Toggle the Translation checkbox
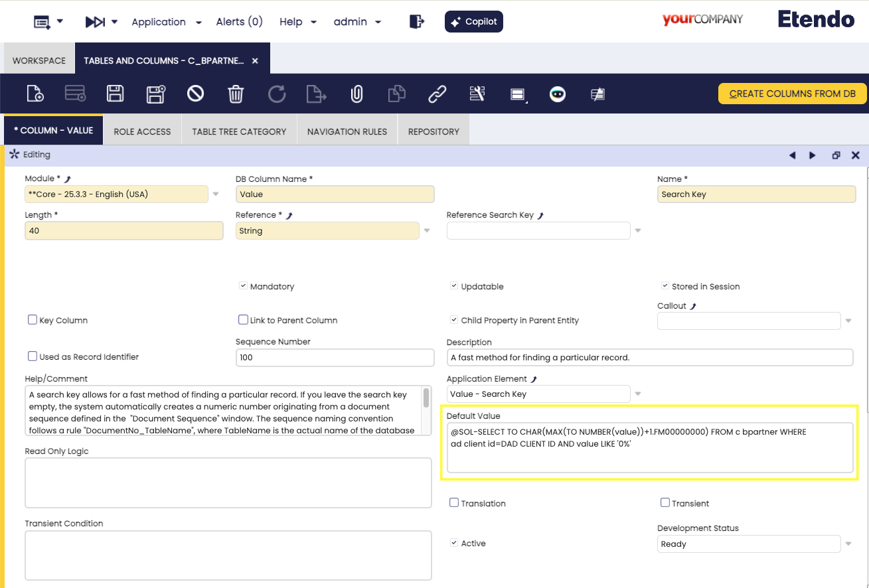The width and height of the screenshot is (869, 588). (x=454, y=503)
